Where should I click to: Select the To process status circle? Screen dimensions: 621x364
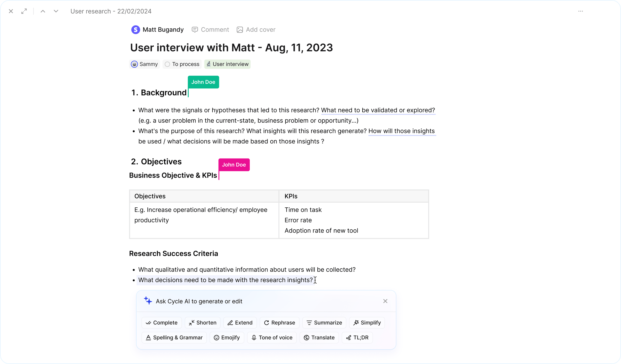point(167,64)
